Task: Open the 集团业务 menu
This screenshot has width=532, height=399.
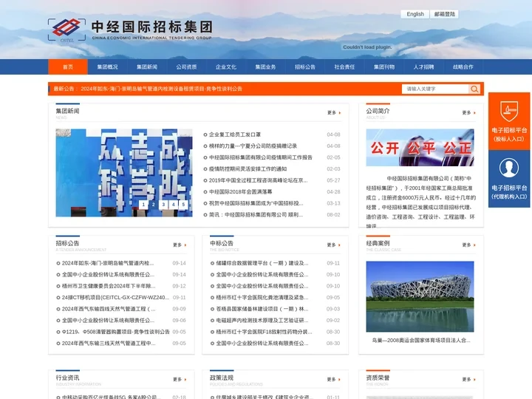Action: pyautogui.click(x=265, y=66)
